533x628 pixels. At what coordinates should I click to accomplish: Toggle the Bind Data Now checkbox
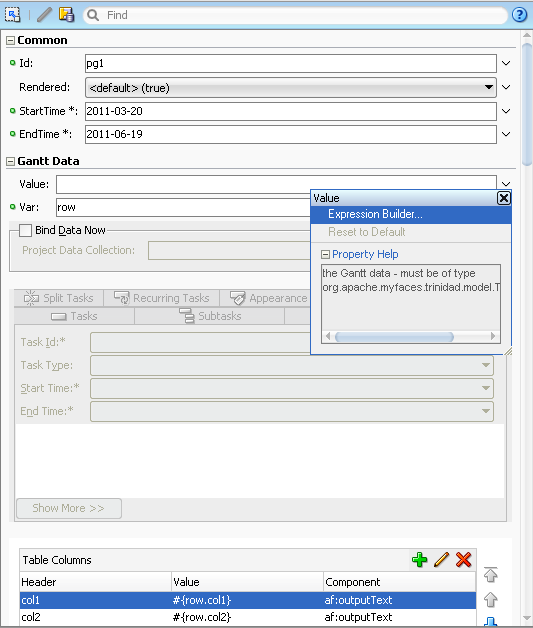pos(25,230)
